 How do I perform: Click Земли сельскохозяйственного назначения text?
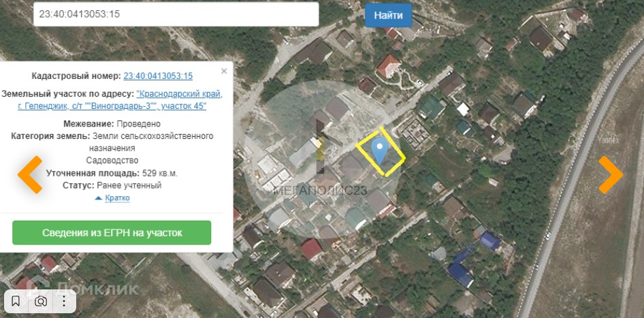tap(152, 142)
